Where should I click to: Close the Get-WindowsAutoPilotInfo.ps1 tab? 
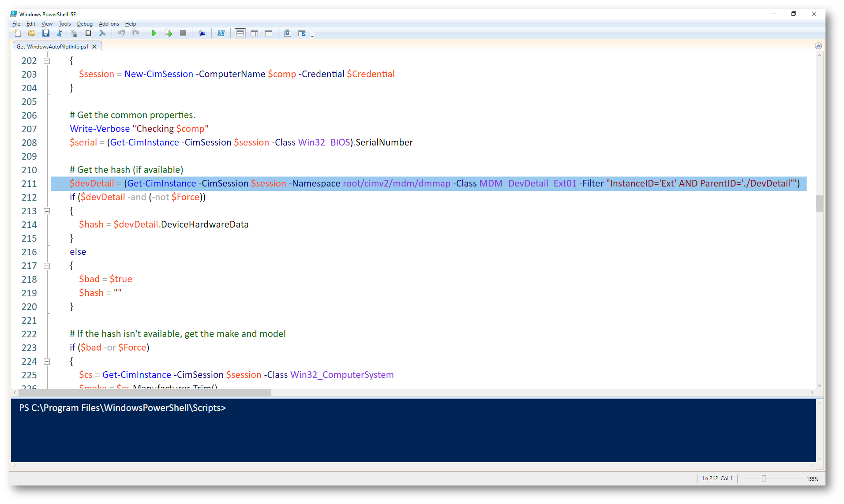click(x=94, y=47)
